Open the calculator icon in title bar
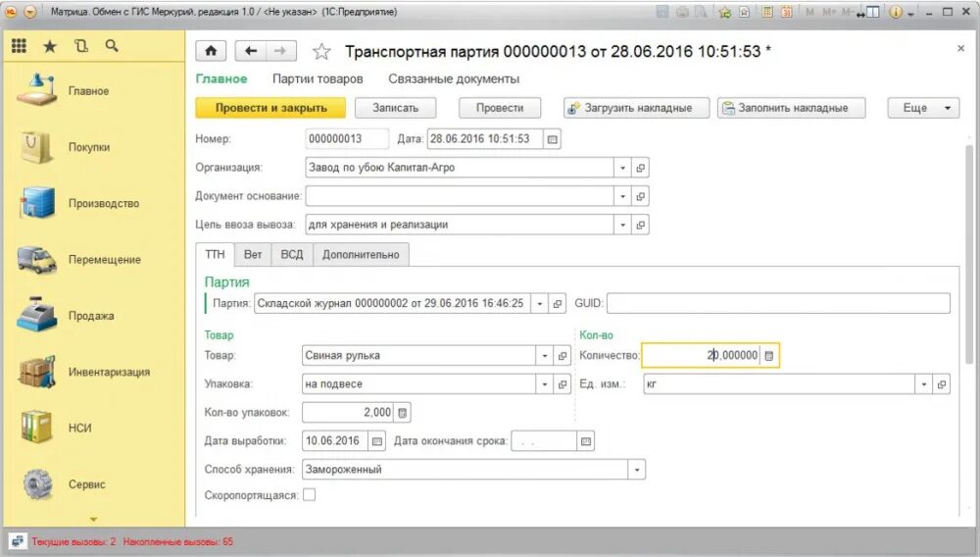 (x=767, y=12)
